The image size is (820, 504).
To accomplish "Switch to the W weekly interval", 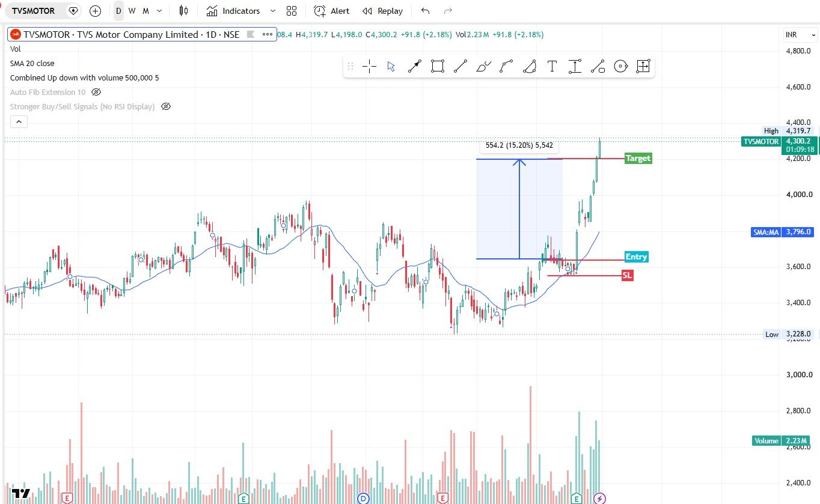I will pyautogui.click(x=132, y=11).
